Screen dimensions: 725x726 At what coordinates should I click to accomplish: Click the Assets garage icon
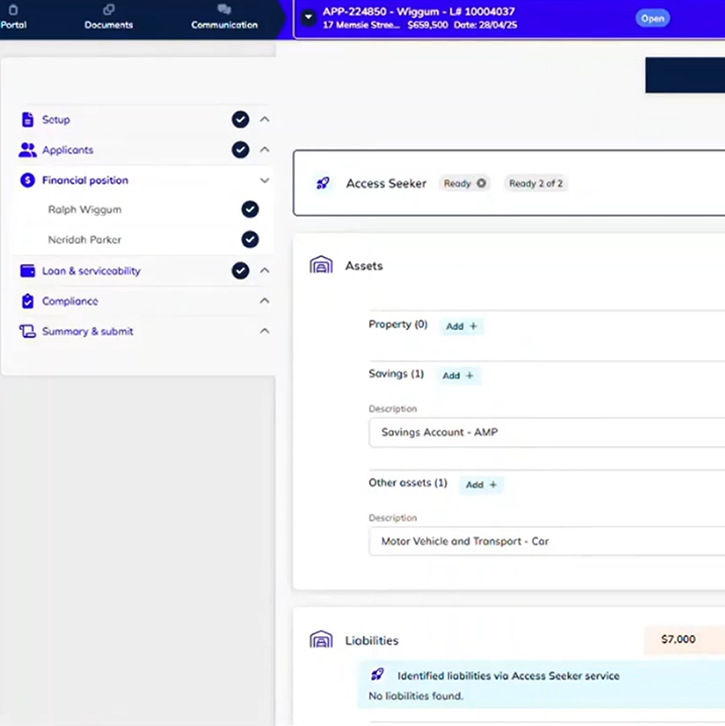[x=321, y=266]
